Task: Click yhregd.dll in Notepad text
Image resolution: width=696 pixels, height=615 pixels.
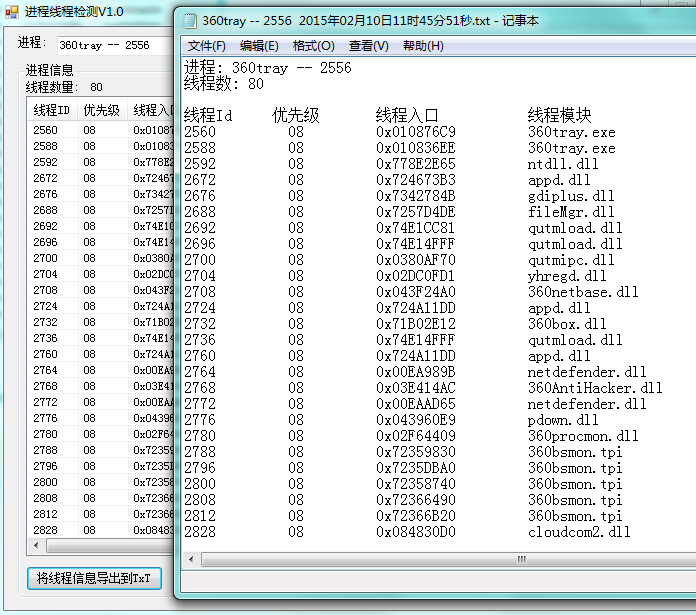Action: (567, 276)
